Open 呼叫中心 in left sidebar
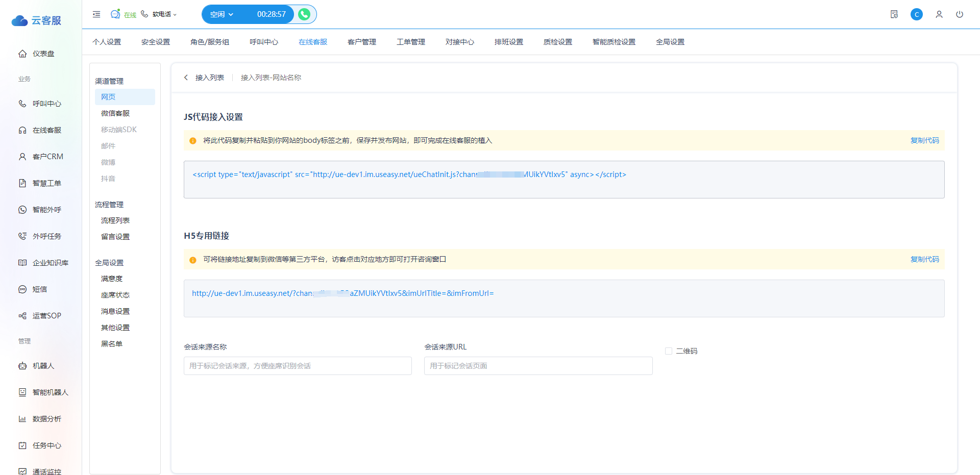The width and height of the screenshot is (980, 475). (x=41, y=104)
